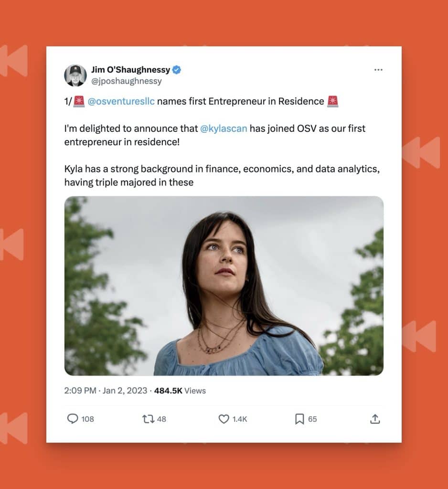Bookmark the tweet using bookmark icon
This screenshot has height=489, width=448.
(299, 419)
